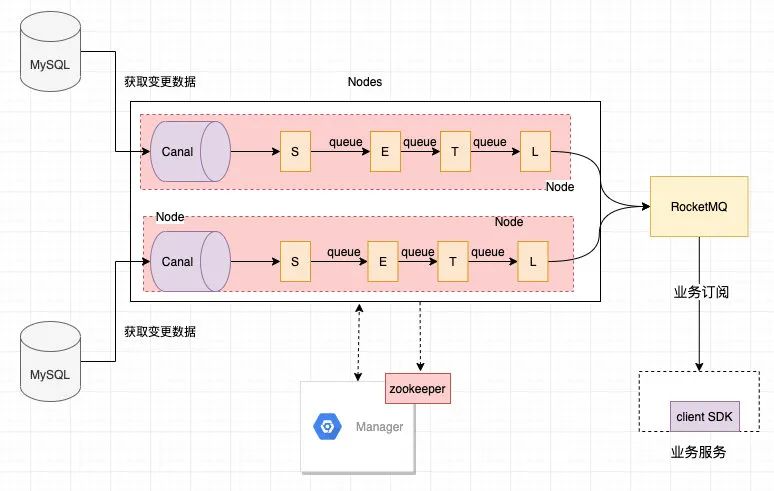Image resolution: width=774 pixels, height=491 pixels.
Task: Click the yellow RocketMQ box
Action: [x=699, y=206]
